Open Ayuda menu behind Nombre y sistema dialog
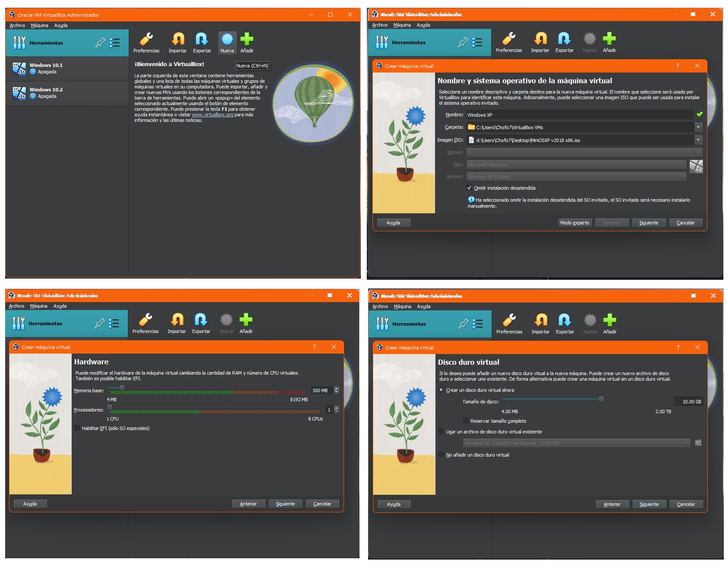The width and height of the screenshot is (728, 569). 423,25
